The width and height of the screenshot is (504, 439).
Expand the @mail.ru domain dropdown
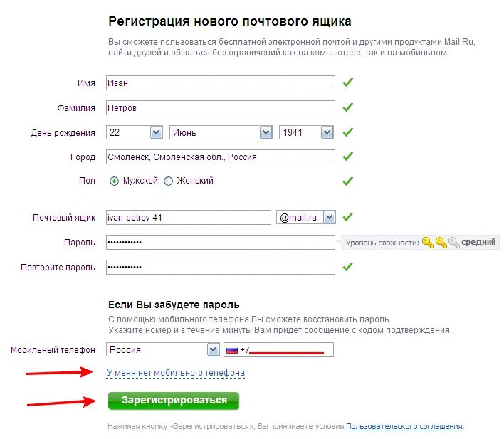coord(305,218)
